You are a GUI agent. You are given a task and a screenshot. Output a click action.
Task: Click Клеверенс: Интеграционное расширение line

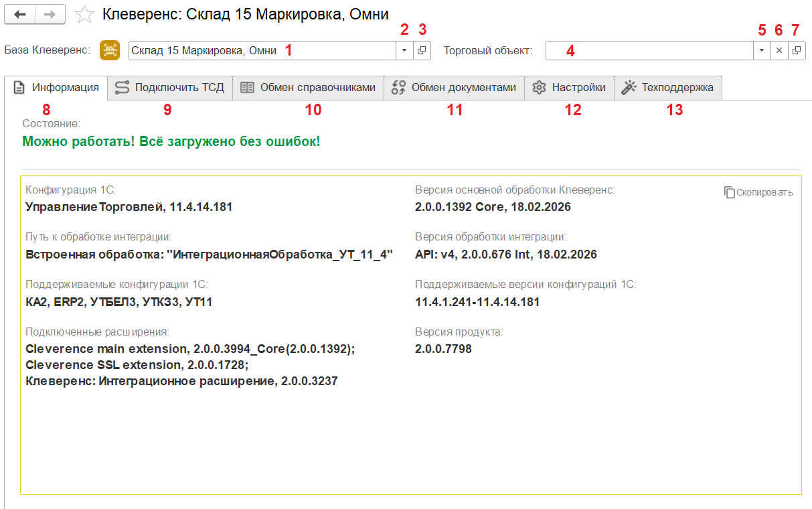pos(181,381)
